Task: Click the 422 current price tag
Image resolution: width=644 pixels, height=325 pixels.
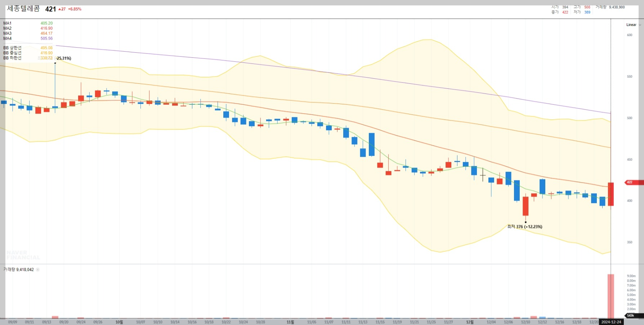Action: coord(634,182)
